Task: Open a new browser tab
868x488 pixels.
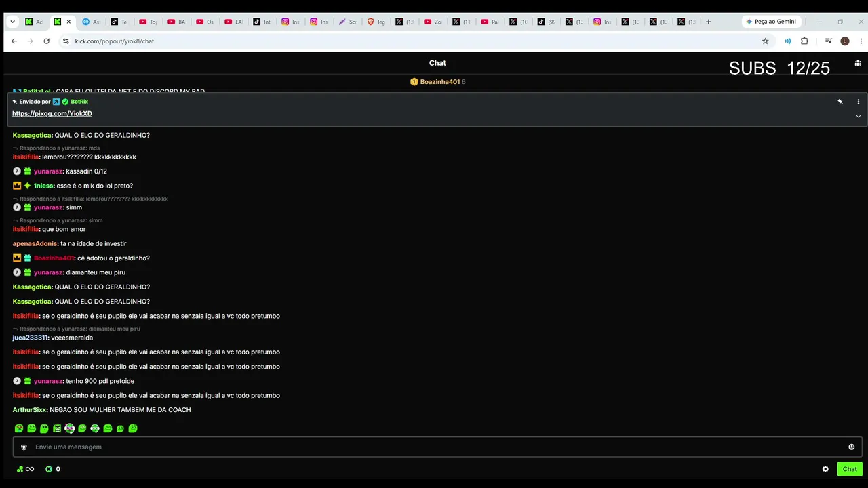Action: 708,22
